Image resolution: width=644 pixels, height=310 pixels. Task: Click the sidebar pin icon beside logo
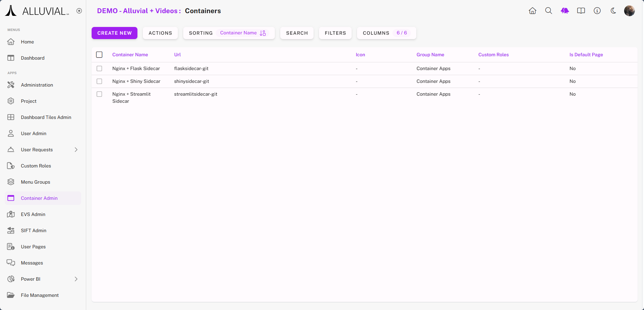[x=79, y=11]
